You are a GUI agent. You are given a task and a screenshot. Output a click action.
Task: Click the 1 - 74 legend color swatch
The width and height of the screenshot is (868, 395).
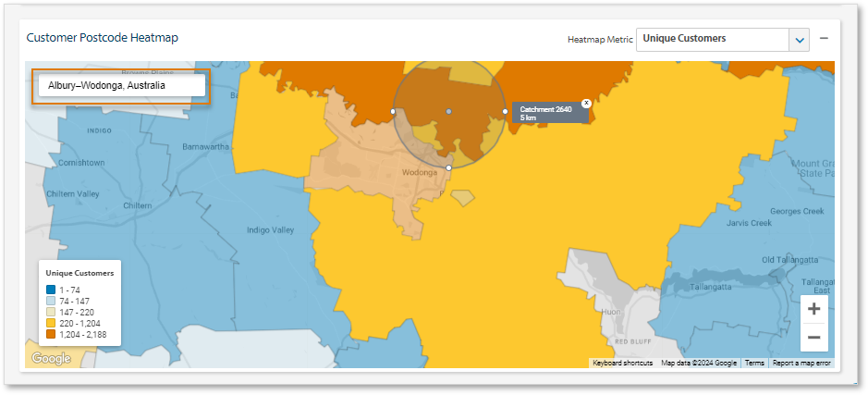51,290
